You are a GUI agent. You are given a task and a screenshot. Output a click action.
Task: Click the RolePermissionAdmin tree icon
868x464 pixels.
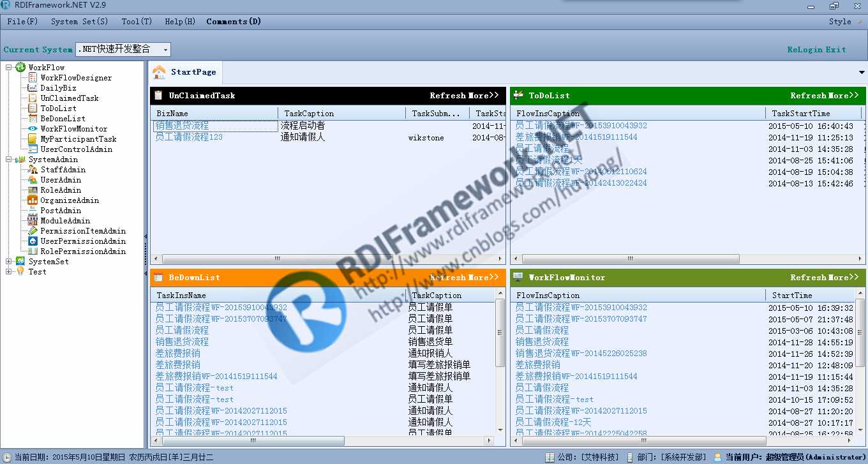[x=33, y=251]
